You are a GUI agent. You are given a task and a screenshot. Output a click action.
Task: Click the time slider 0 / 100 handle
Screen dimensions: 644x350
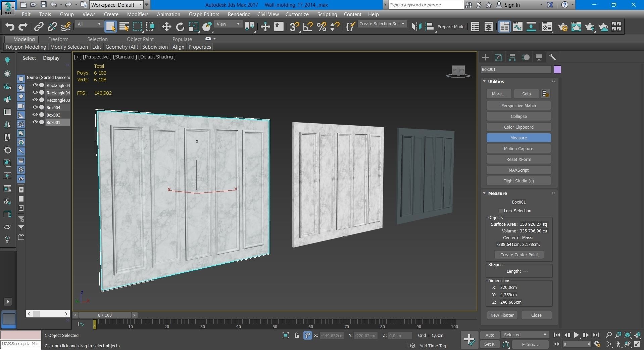(x=105, y=315)
